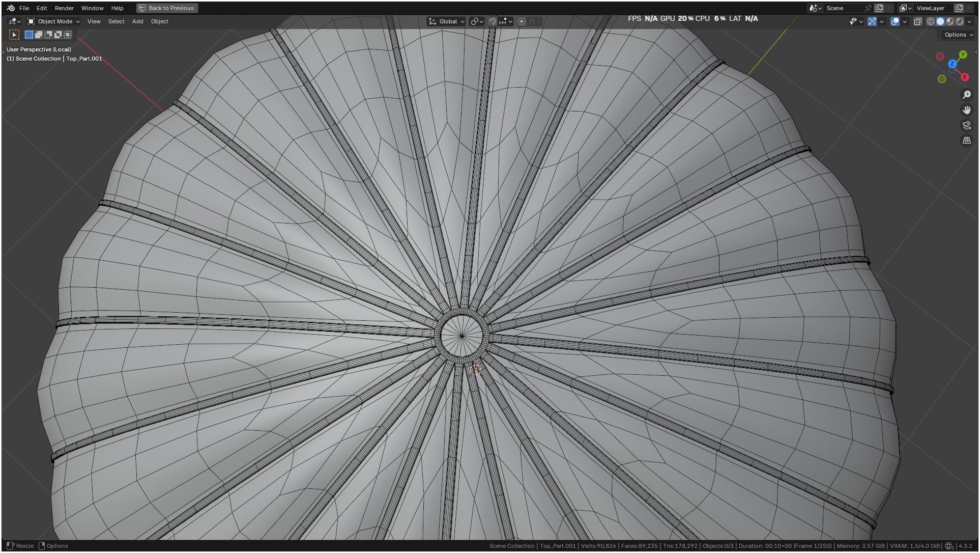Click the X axis on navigation gizmo
980x553 pixels.
[x=964, y=77]
